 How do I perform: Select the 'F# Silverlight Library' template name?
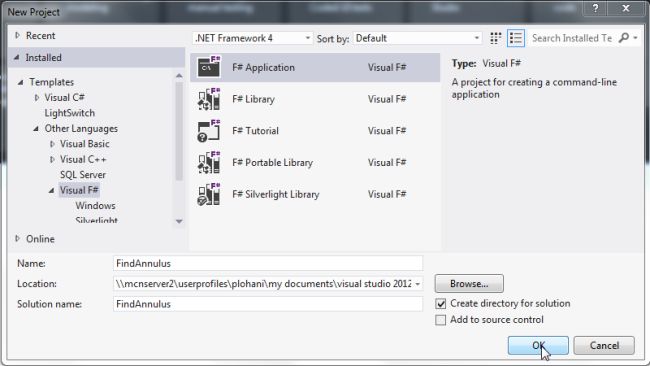pos(276,194)
